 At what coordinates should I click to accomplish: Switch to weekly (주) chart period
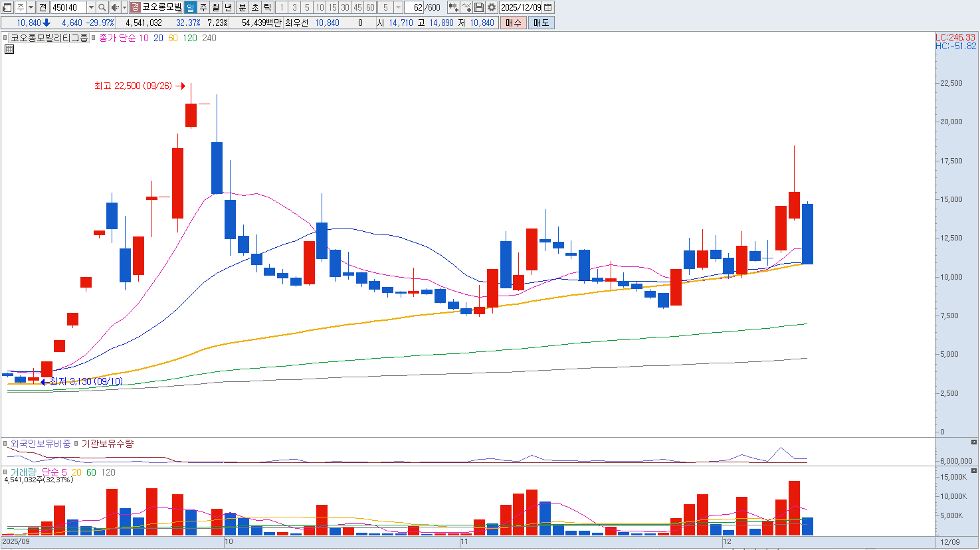point(203,7)
